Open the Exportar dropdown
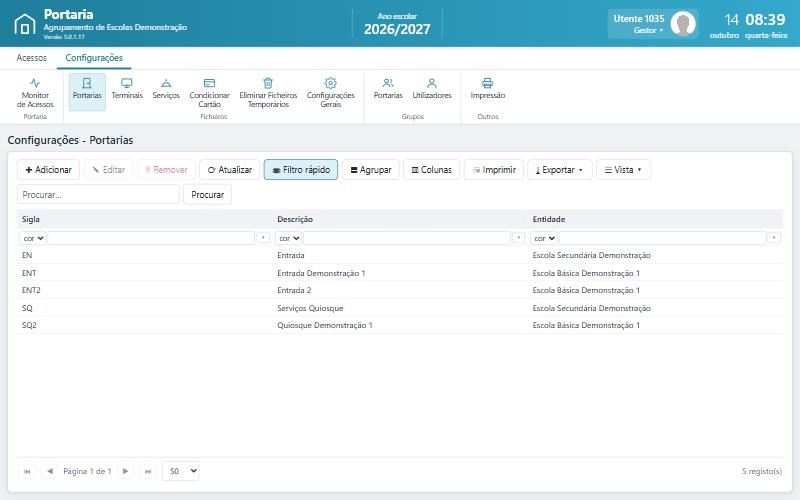This screenshot has width=800, height=500. point(560,170)
